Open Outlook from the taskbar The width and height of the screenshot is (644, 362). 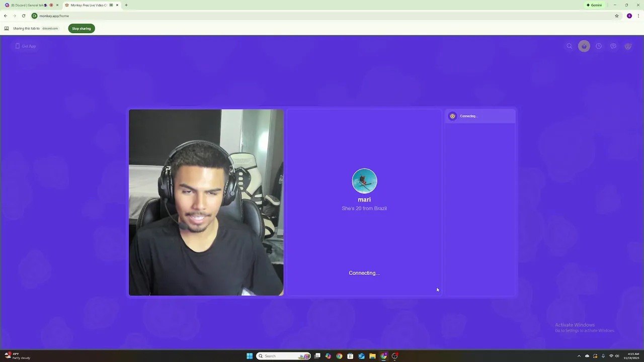pyautogui.click(x=361, y=356)
